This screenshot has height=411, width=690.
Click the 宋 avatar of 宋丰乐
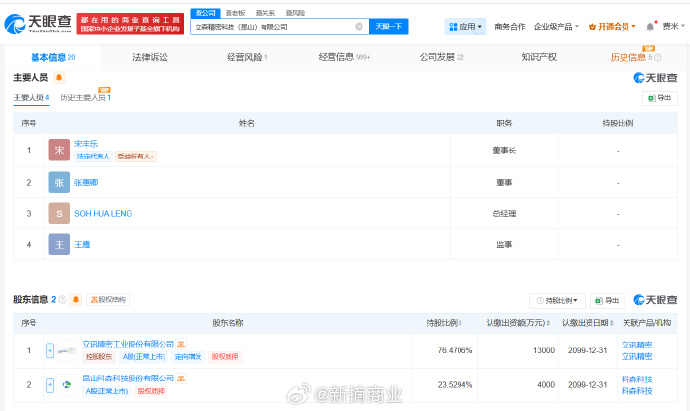click(59, 150)
